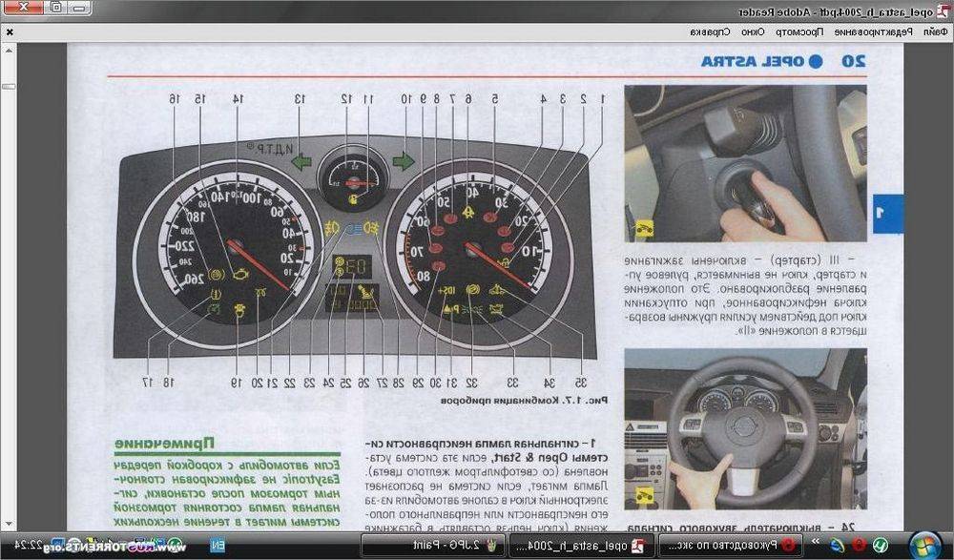The height and width of the screenshot is (560, 954).
Task: Minimize the Adobe Reader window
Action: coord(80,8)
